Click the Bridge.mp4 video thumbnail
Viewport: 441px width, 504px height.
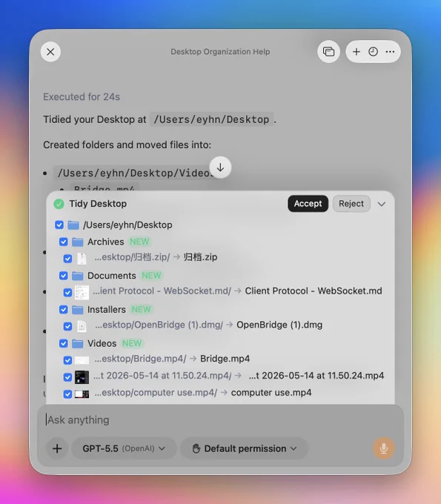click(x=82, y=360)
